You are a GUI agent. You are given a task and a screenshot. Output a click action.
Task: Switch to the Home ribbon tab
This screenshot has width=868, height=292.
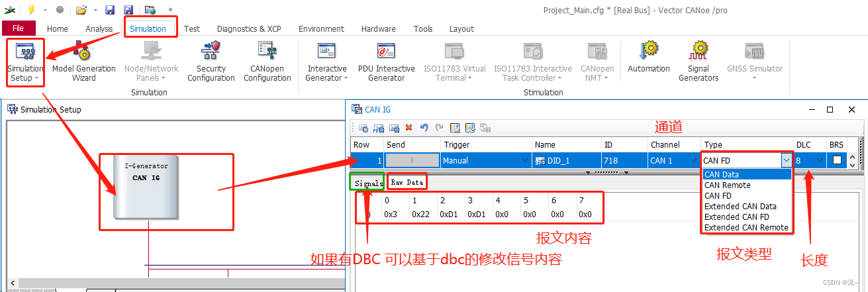(x=58, y=28)
